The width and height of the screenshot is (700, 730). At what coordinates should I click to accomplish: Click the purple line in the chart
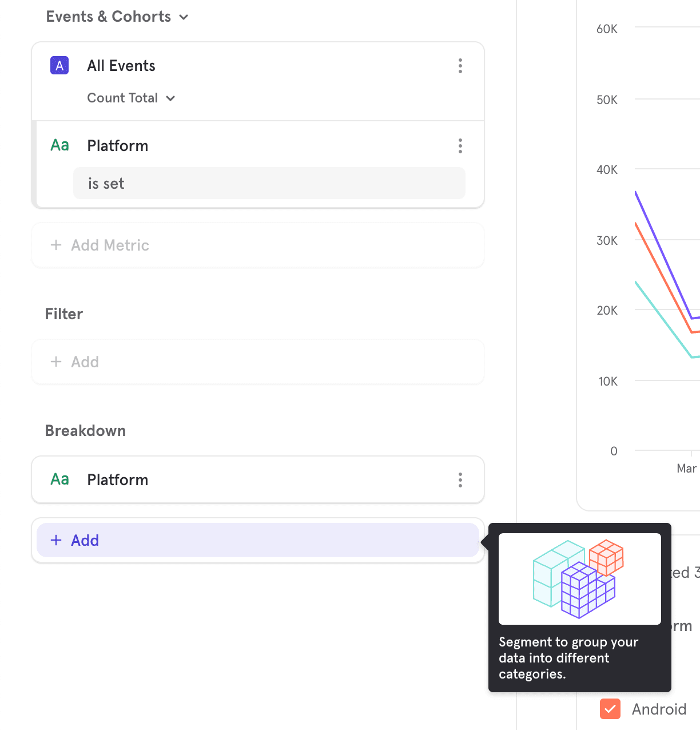(x=663, y=255)
